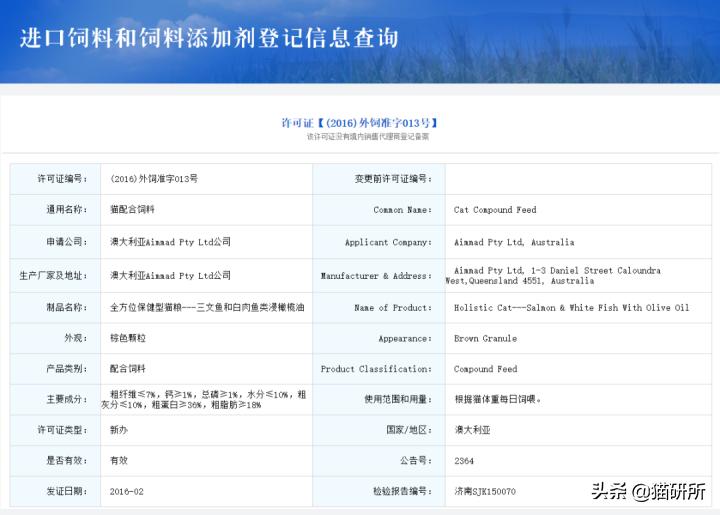This screenshot has width=720, height=515.
Task: Select the value Cat Compound Feed
Action: [x=495, y=210]
